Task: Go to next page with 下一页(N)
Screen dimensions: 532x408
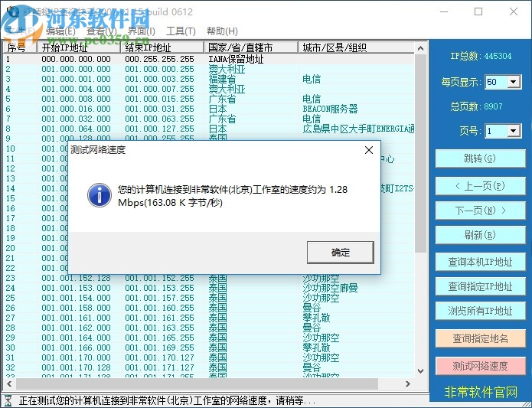Action: click(480, 211)
